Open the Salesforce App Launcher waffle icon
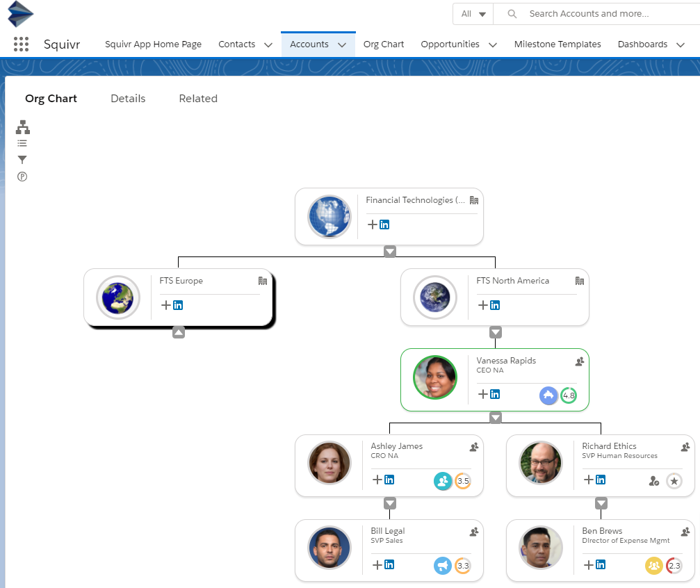Screen dimensions: 700x588 coord(21,44)
